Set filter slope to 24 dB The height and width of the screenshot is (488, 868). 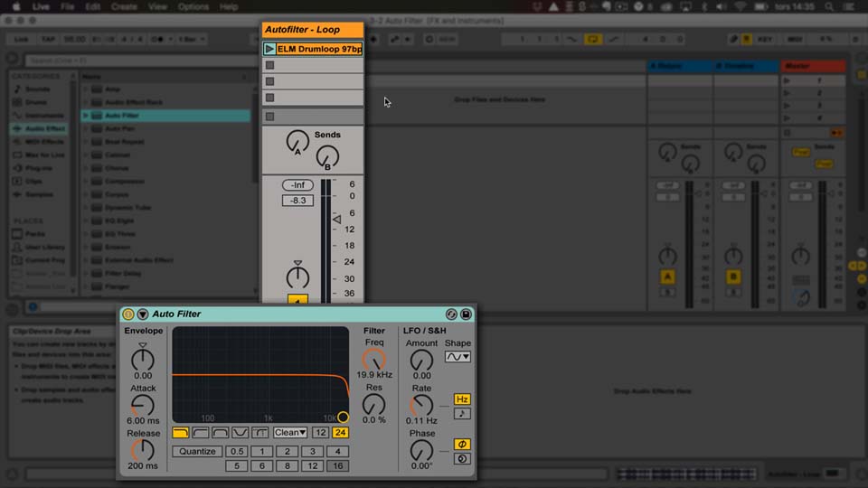coord(341,433)
